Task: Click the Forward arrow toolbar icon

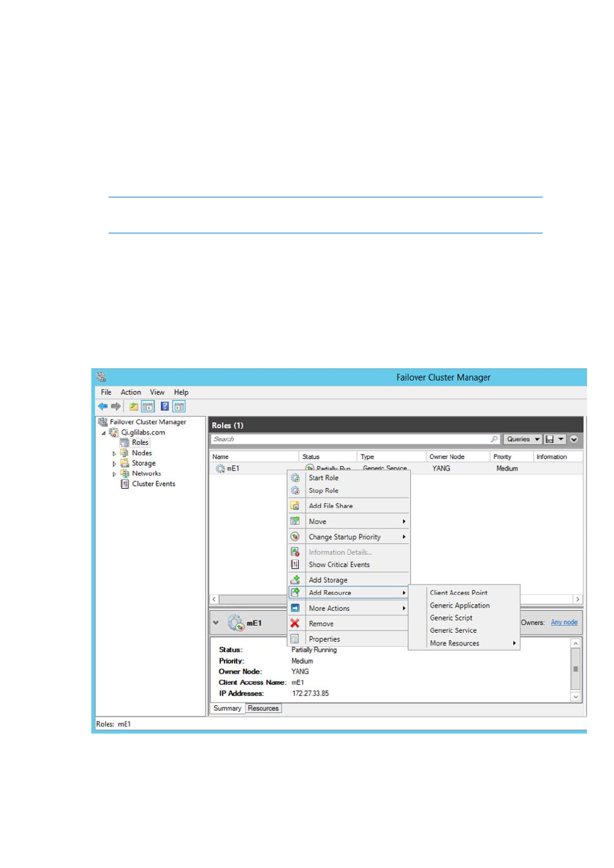Action: tap(116, 406)
